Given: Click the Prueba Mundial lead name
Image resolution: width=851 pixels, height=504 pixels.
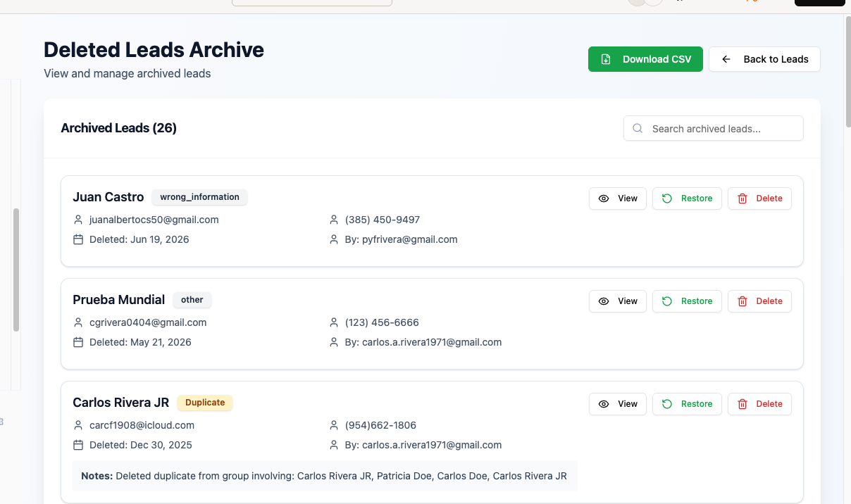Looking at the screenshot, I should (x=119, y=300).
